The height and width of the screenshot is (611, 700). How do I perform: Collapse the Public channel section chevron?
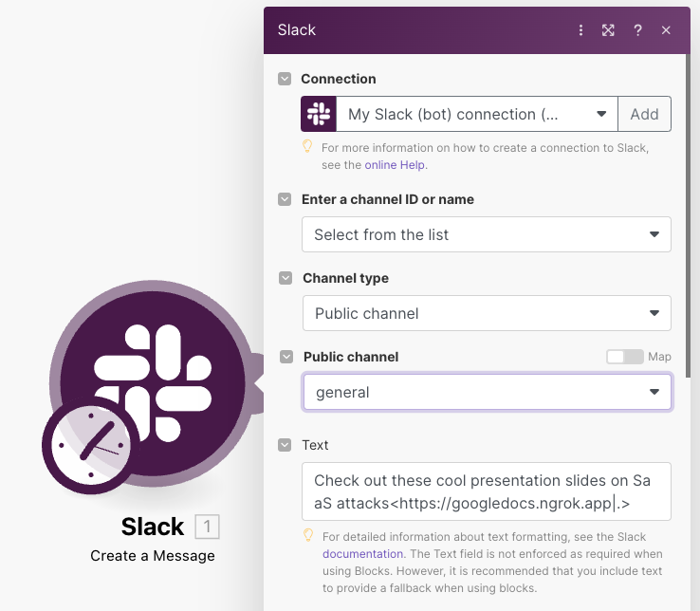click(x=286, y=357)
